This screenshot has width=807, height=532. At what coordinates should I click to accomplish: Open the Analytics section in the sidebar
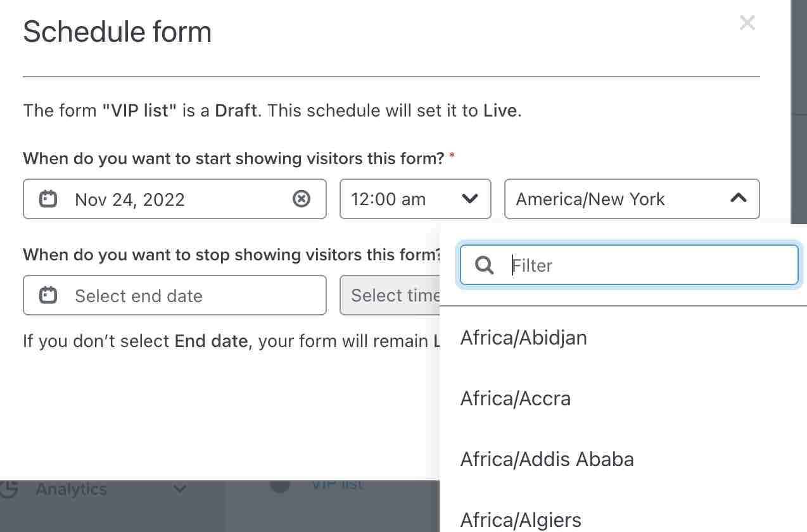[72, 488]
